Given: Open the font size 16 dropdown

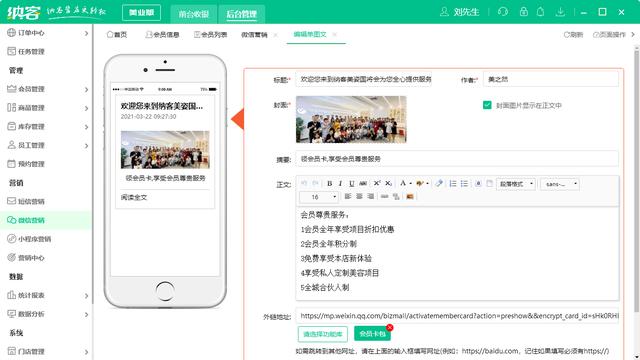Looking at the screenshot, I should tap(318, 197).
